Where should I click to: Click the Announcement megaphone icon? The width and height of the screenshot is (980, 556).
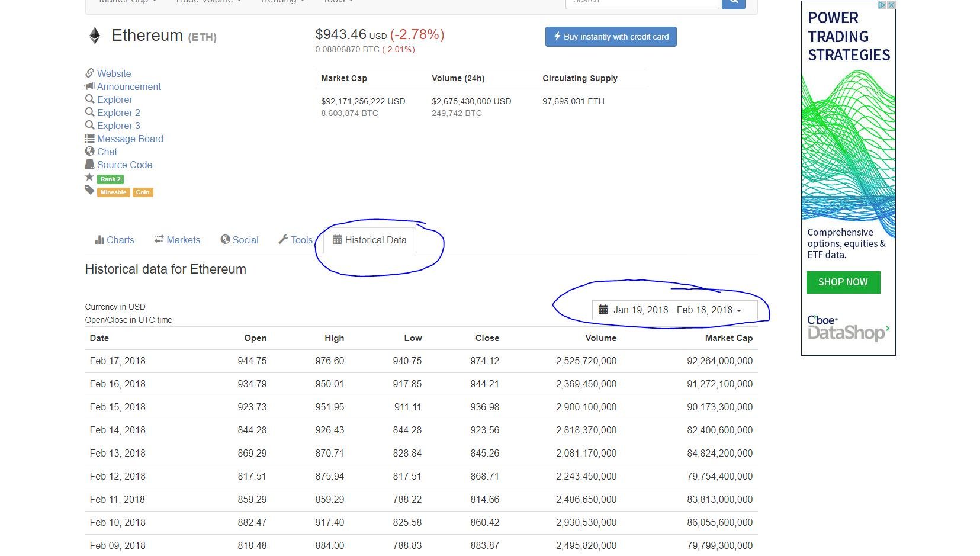(89, 86)
